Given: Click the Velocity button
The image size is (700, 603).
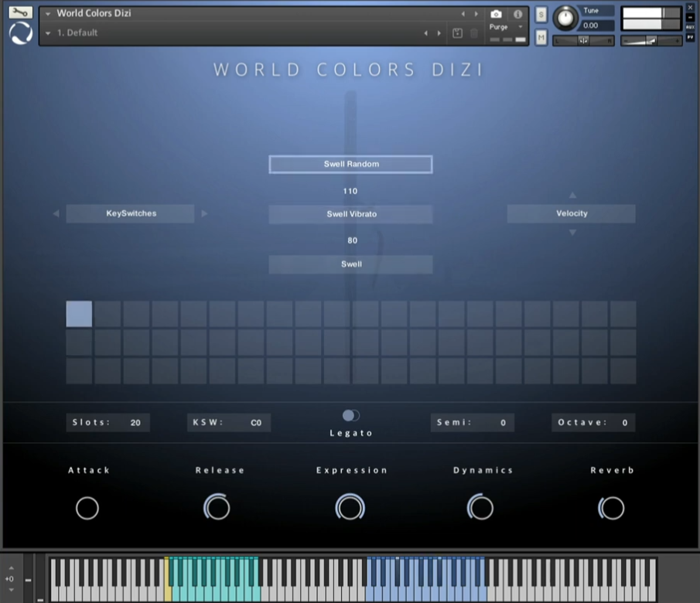Looking at the screenshot, I should click(x=571, y=213).
